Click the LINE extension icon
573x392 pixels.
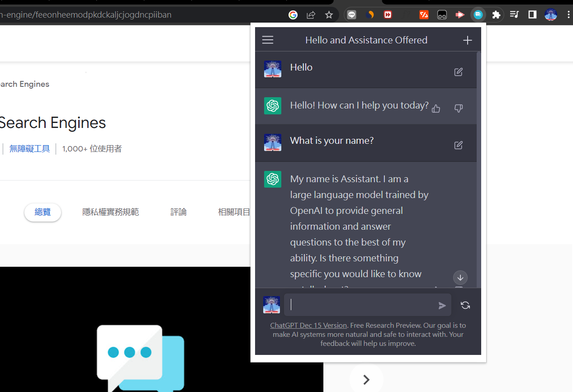351,14
